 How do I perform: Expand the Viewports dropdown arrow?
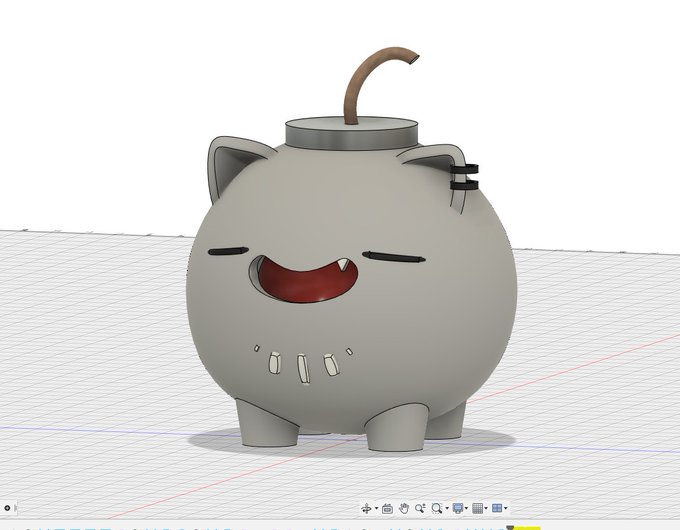[506, 508]
